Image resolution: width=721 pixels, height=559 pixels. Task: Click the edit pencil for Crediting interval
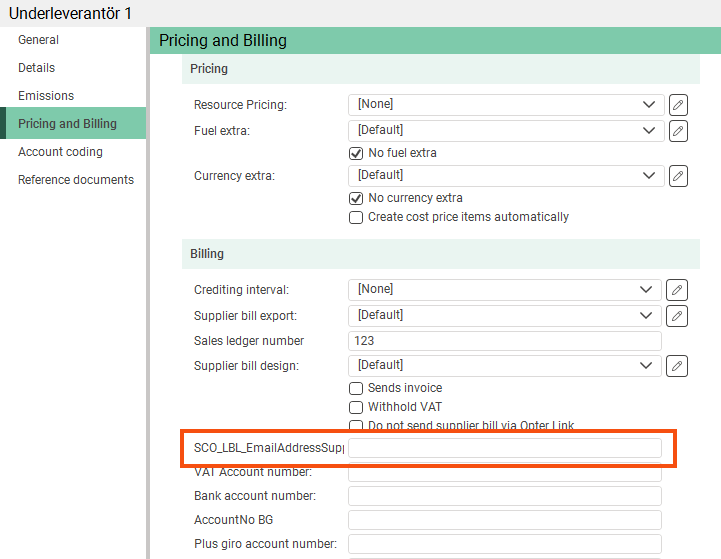pos(678,290)
